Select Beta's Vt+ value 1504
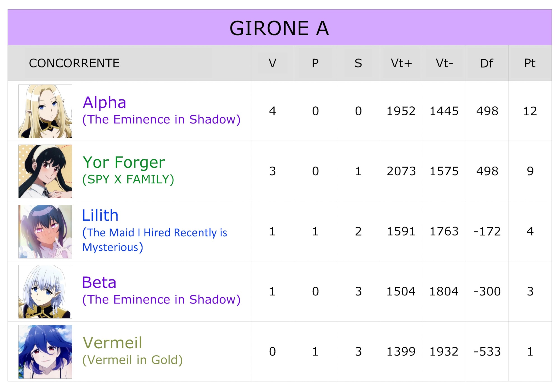The height and width of the screenshot is (392, 560). coord(401,291)
